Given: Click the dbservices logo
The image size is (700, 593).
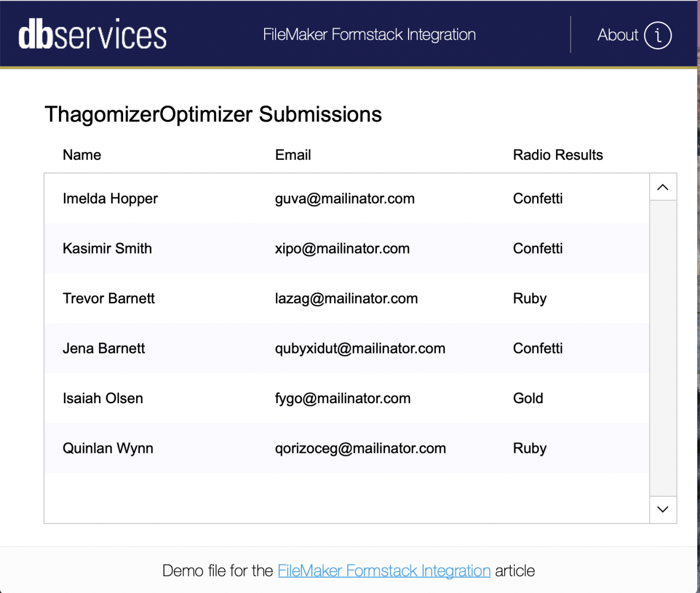Looking at the screenshot, I should coord(92,34).
